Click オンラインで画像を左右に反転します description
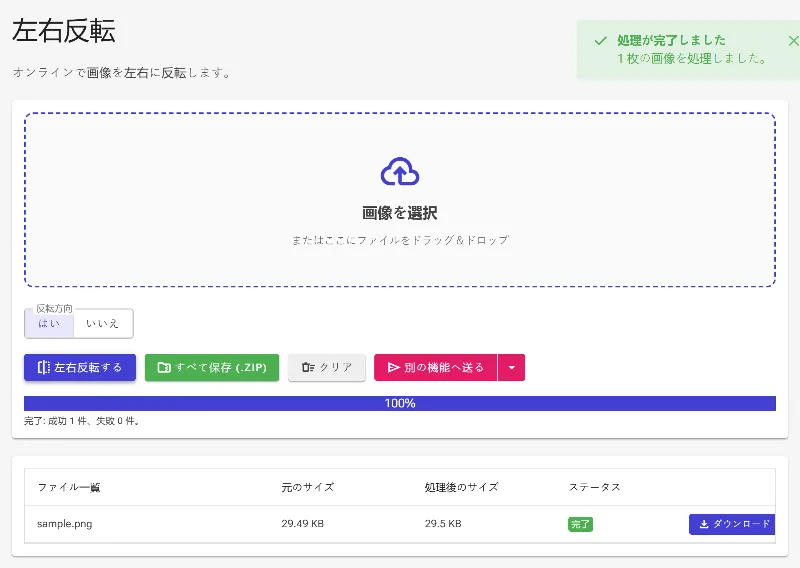Image resolution: width=800 pixels, height=568 pixels. [x=122, y=73]
